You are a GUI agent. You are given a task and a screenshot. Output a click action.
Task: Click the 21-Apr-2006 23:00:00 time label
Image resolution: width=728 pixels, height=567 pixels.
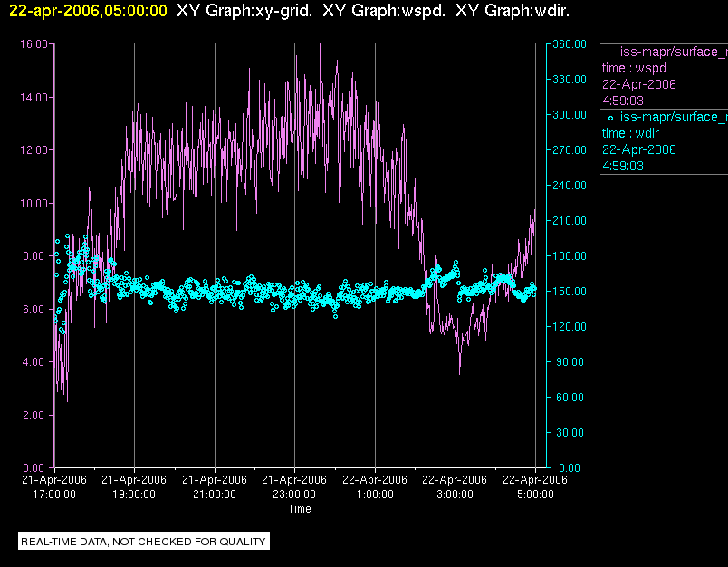pos(294,487)
